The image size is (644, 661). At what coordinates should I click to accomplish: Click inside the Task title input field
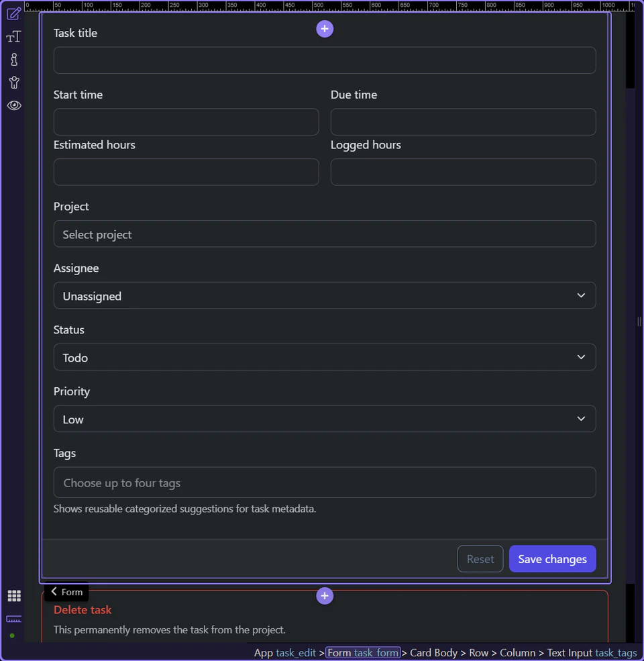(x=325, y=60)
